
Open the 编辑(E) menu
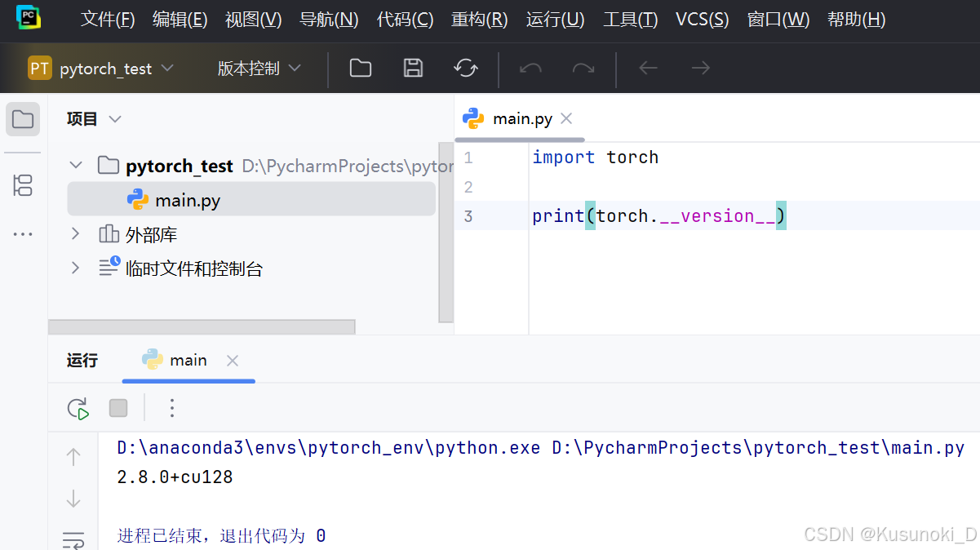coord(180,20)
